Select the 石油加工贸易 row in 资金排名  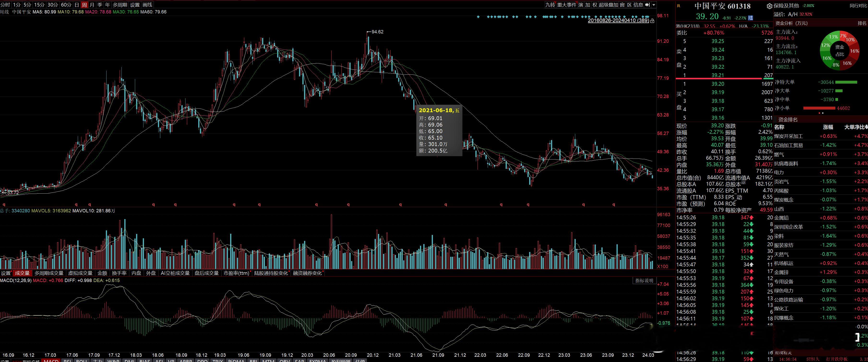coord(821,145)
